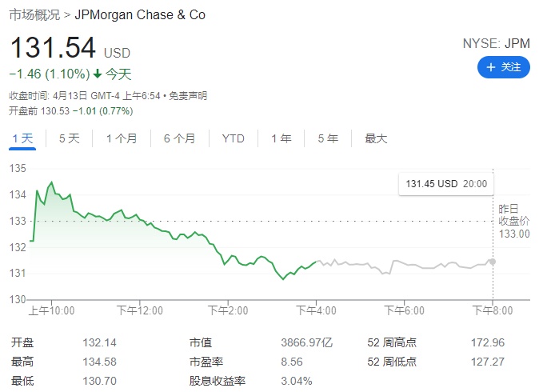
Task: Click the 市值 market cap value 3866.97亿
Action: (x=307, y=342)
